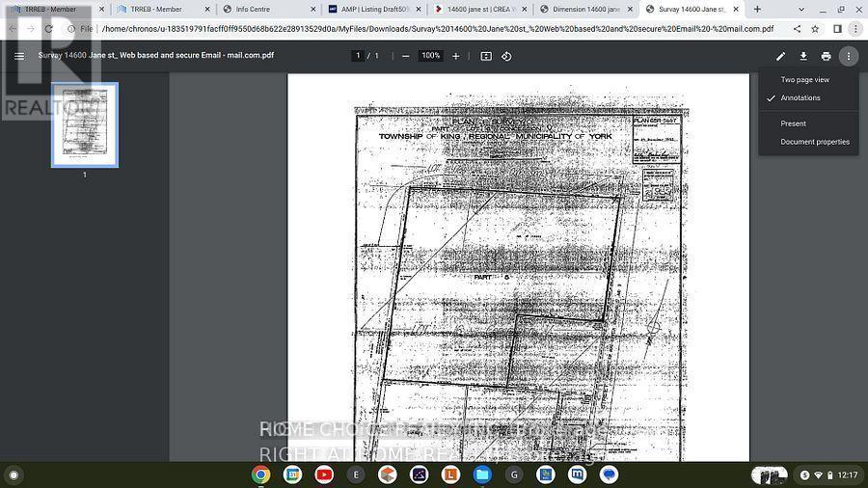Viewport: 868px width, 488px height.
Task: Open the PDF more actions menu
Action: click(x=849, y=56)
